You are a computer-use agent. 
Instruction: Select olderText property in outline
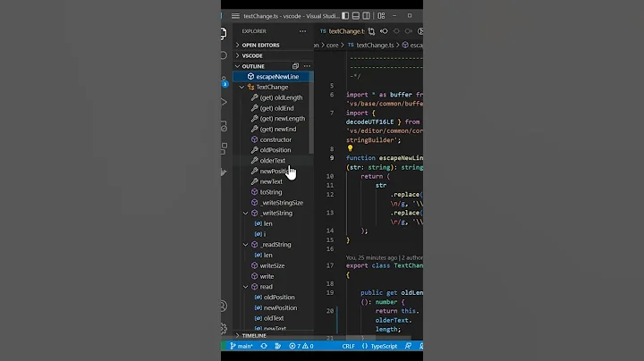point(273,161)
